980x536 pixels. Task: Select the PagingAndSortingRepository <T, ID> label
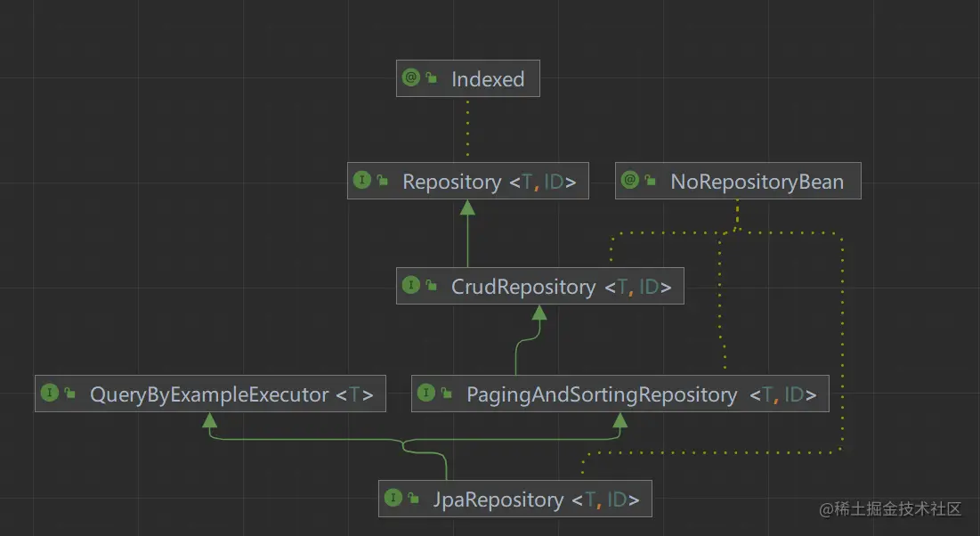641,394
